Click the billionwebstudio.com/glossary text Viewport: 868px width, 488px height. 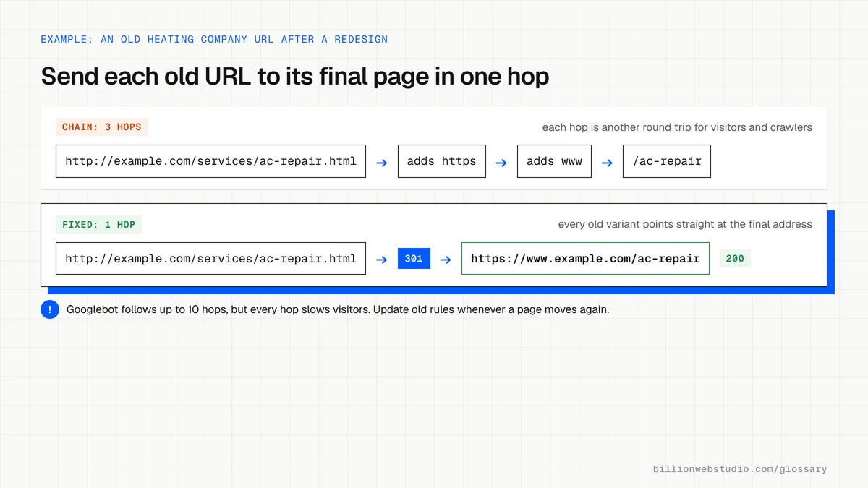(x=740, y=469)
